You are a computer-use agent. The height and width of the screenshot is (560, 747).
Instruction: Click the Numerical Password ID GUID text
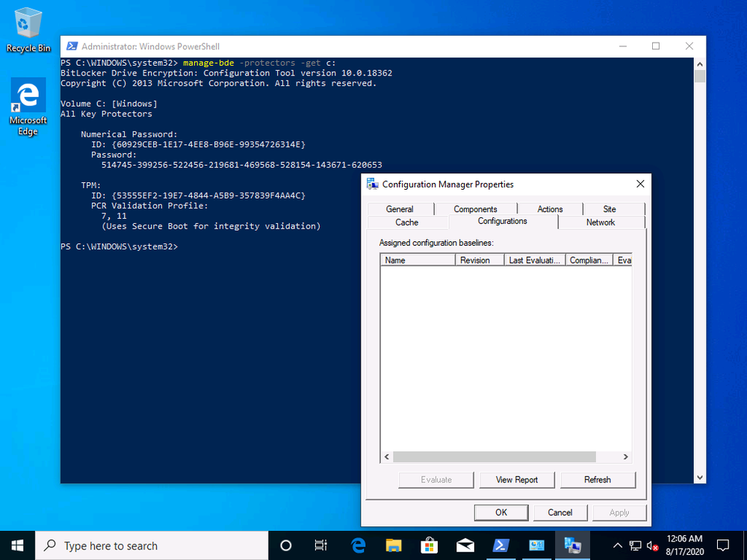[208, 144]
